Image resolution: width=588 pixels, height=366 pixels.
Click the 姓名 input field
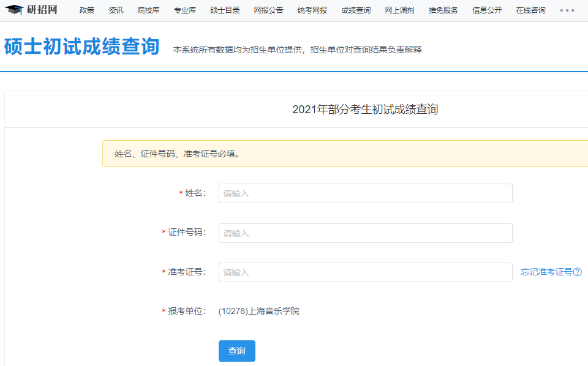(x=365, y=193)
